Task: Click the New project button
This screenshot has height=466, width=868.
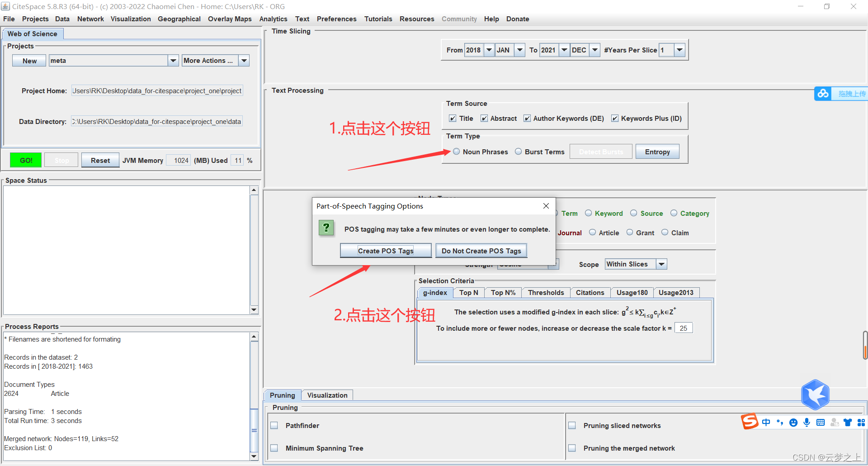Action: coord(29,61)
